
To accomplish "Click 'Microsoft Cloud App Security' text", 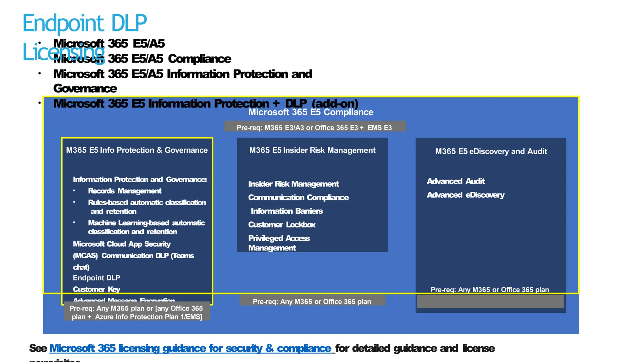I will click(x=122, y=244).
